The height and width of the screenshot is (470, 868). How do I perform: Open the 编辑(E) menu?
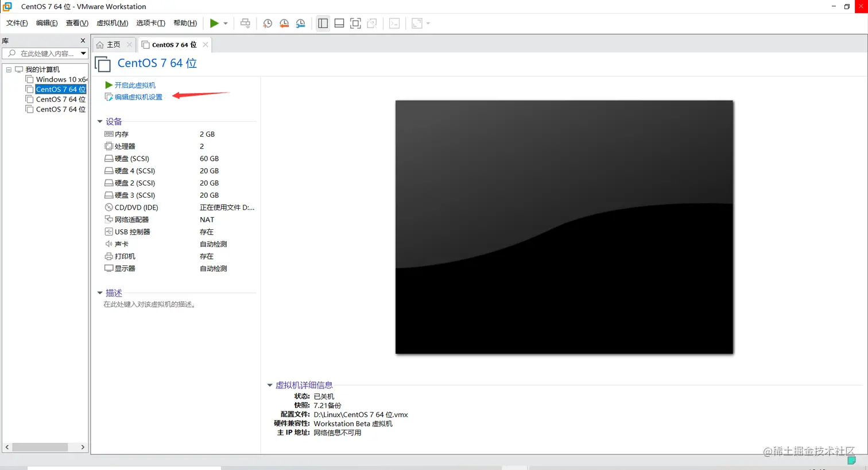click(46, 23)
